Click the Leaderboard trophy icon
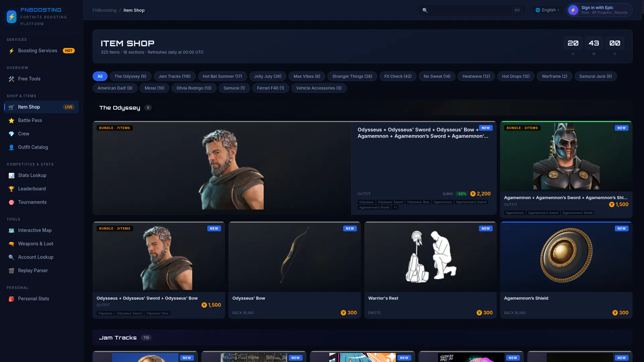 point(11,189)
